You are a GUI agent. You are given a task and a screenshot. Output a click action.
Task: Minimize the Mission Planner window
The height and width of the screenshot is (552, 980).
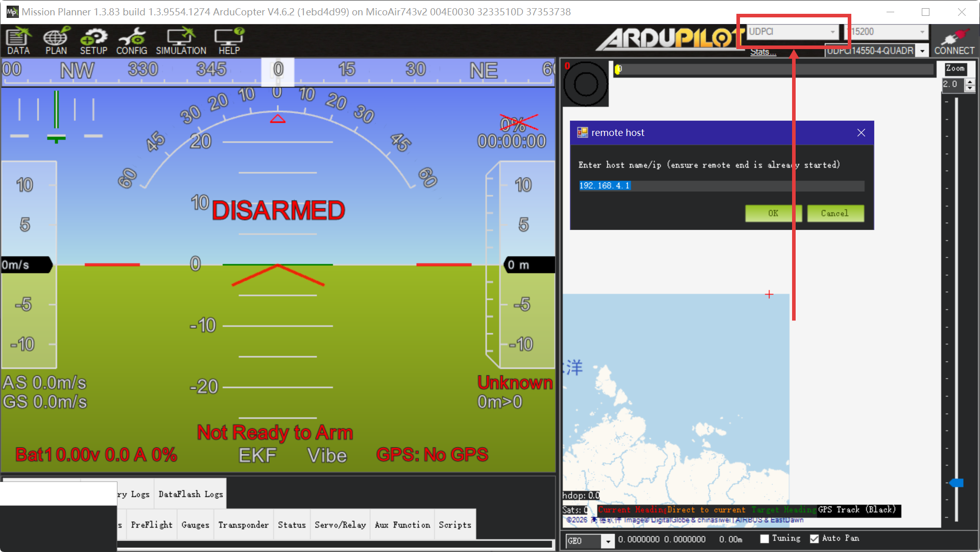point(890,12)
